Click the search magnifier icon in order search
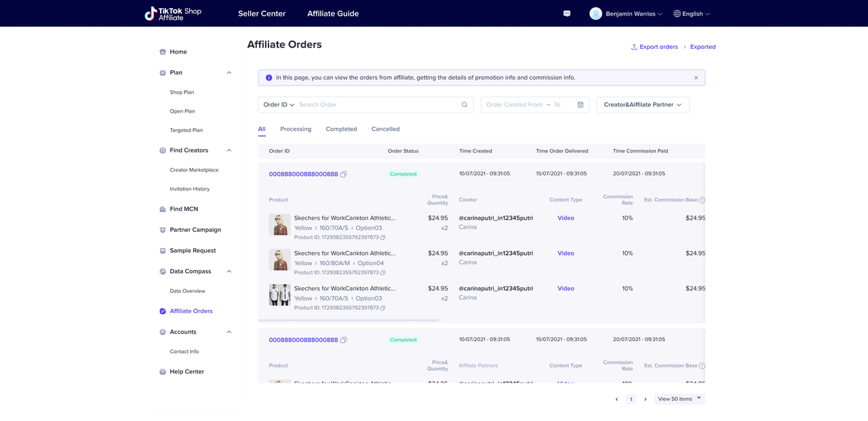This screenshot has height=421, width=868. (x=465, y=105)
